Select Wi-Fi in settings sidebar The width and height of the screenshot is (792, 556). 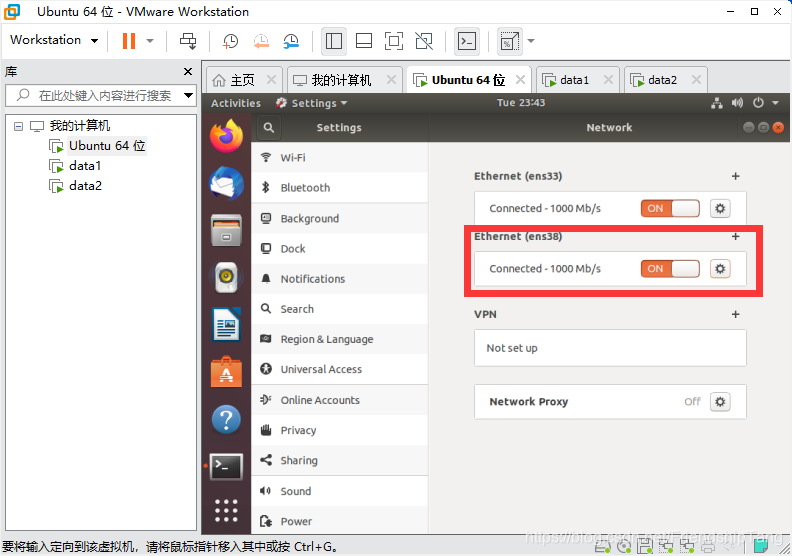tap(339, 158)
